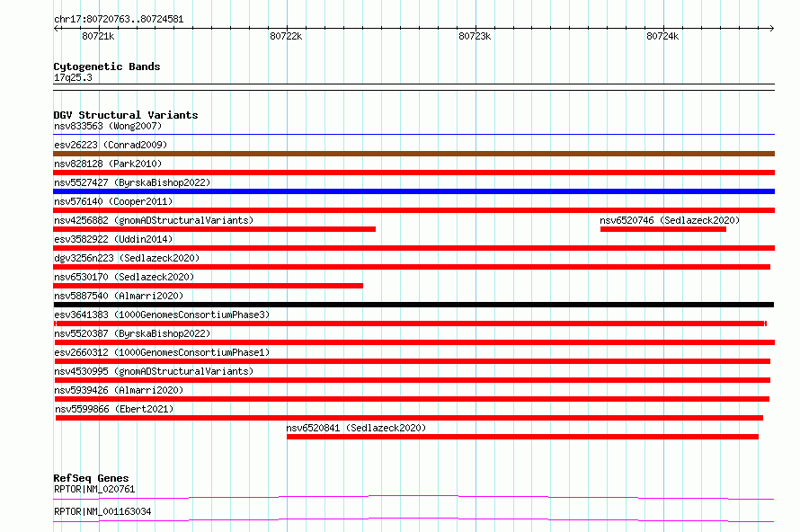The height and width of the screenshot is (532, 800).
Task: Select the red nsv6530170 variant bar
Action: pos(209,286)
